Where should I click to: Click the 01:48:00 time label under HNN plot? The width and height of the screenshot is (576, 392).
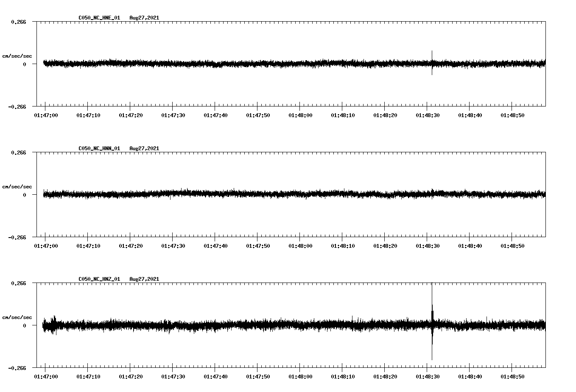300,246
